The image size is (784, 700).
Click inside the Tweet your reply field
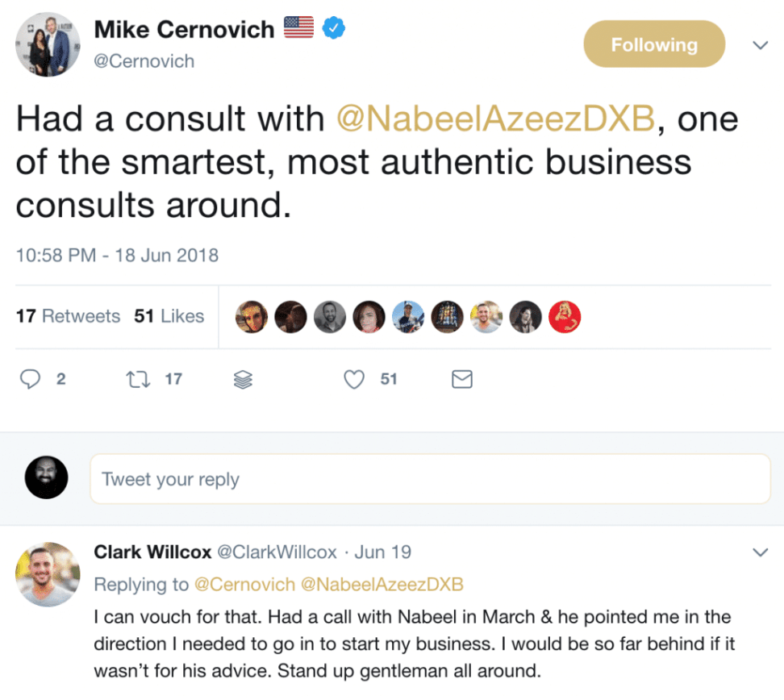pyautogui.click(x=430, y=480)
